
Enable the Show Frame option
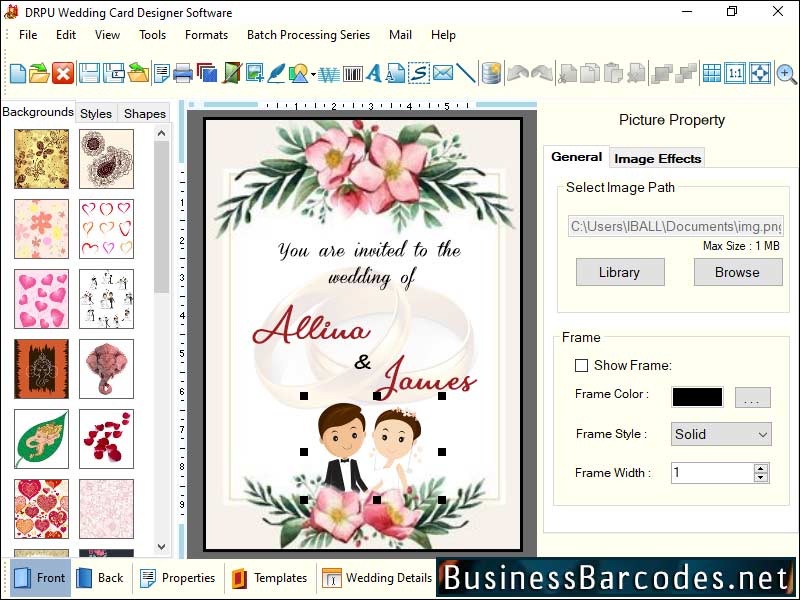pos(580,366)
